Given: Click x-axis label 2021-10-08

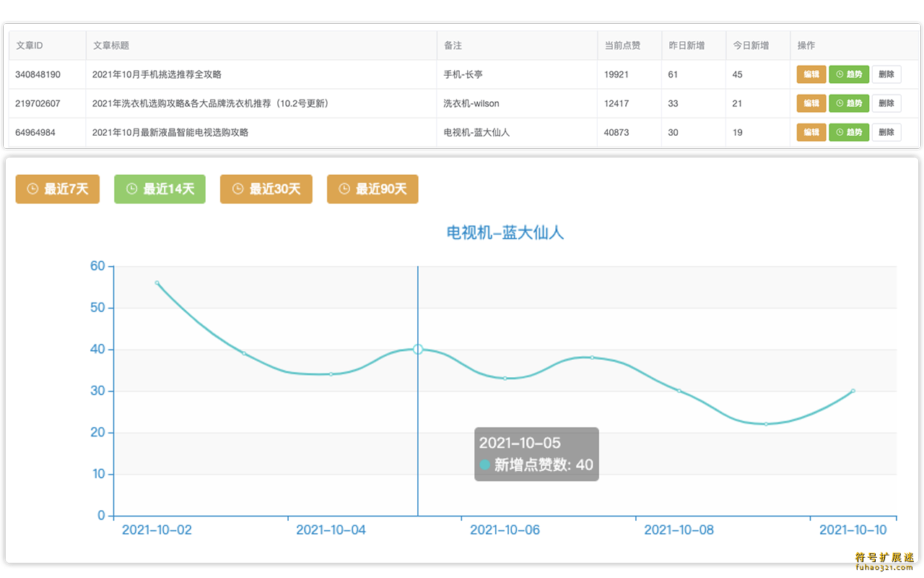Looking at the screenshot, I should click(x=679, y=530).
